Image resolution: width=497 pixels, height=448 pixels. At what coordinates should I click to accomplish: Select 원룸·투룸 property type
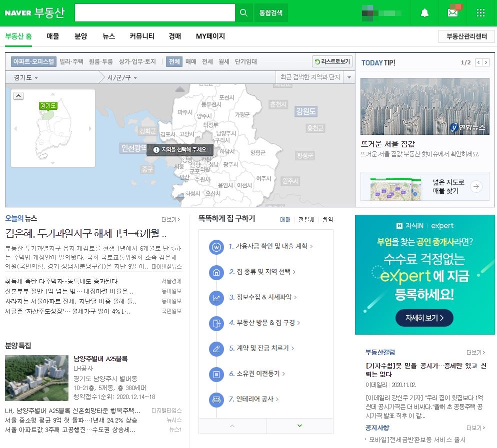click(x=101, y=61)
